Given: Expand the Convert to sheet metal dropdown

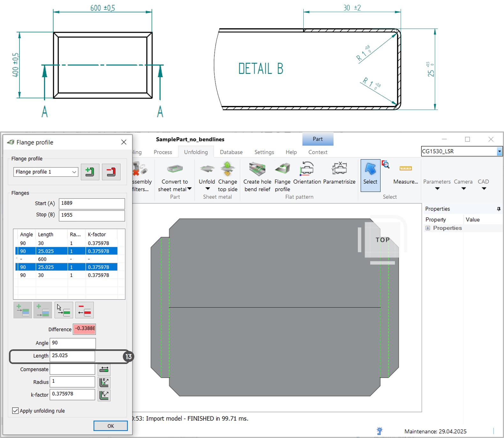Looking at the screenshot, I should click(x=189, y=189).
